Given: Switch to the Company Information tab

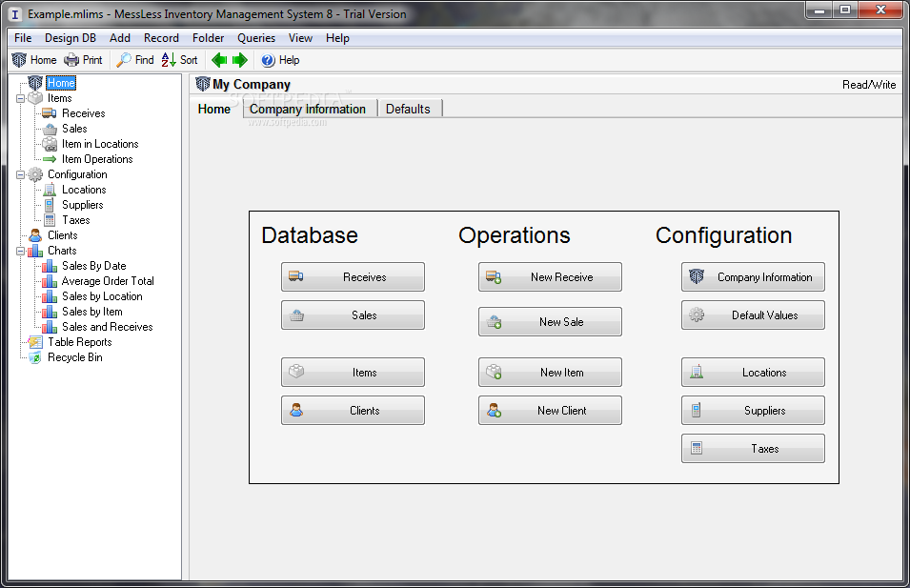Looking at the screenshot, I should coord(308,110).
